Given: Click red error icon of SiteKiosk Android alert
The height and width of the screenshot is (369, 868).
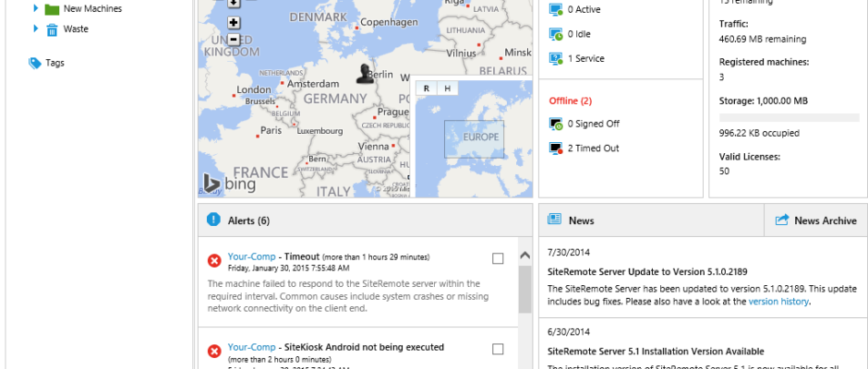Looking at the screenshot, I should click(x=214, y=351).
